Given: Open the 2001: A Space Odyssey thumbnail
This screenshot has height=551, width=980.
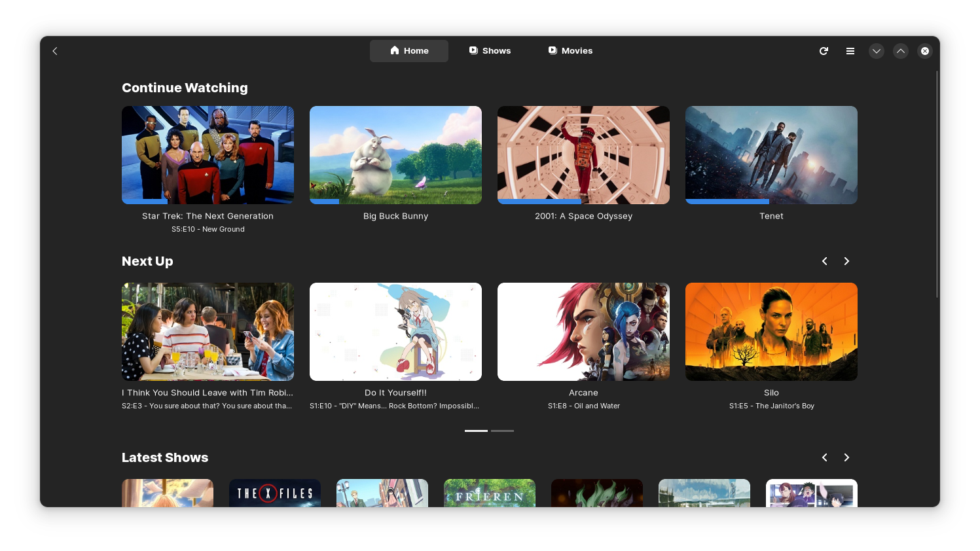Looking at the screenshot, I should [583, 155].
